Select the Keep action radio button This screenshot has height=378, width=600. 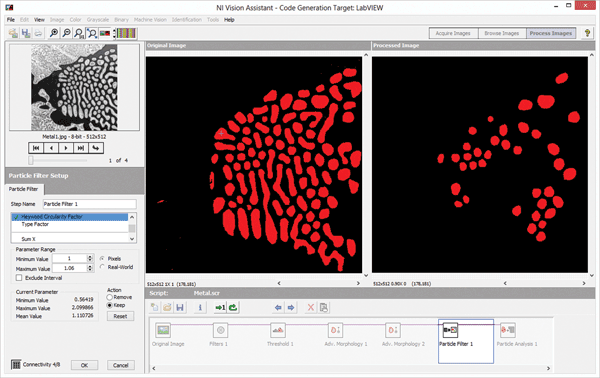coord(109,305)
